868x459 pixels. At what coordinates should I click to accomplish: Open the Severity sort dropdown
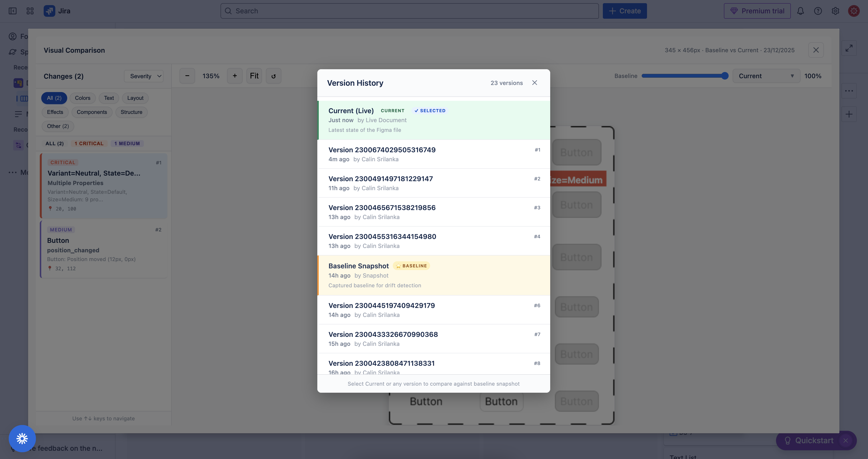144,76
